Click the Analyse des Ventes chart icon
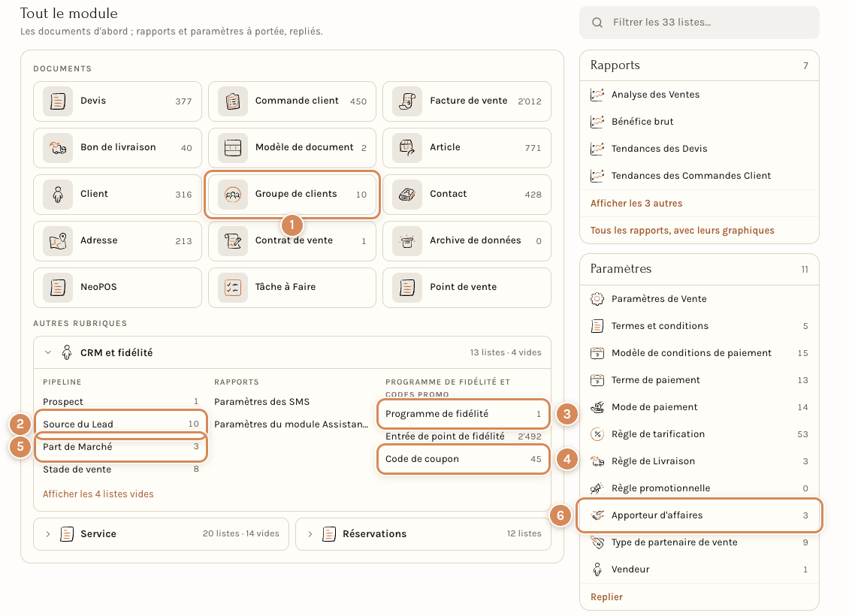 597,95
